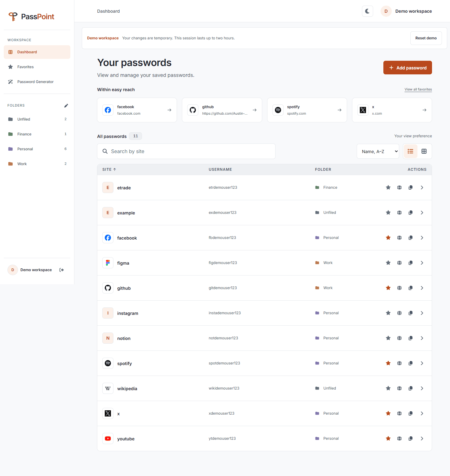Image resolution: width=450 pixels, height=476 pixels.
Task: Expand figma entry details chevron
Action: (x=422, y=263)
